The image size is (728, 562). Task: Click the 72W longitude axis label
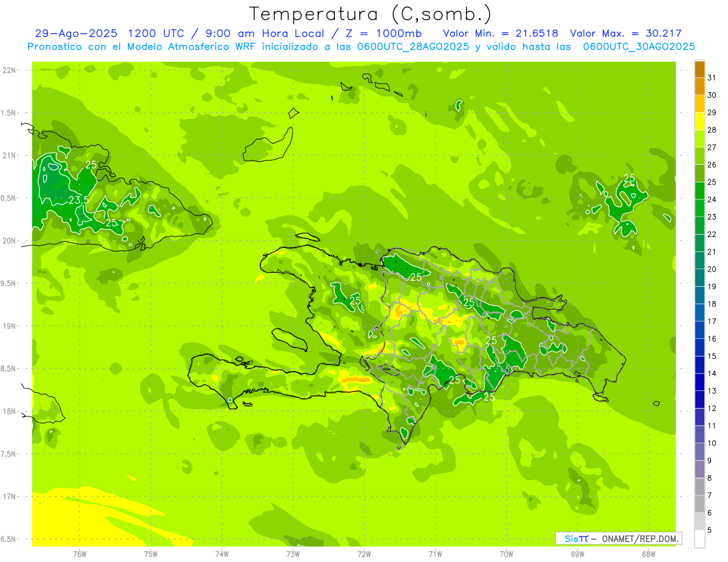coord(364,554)
